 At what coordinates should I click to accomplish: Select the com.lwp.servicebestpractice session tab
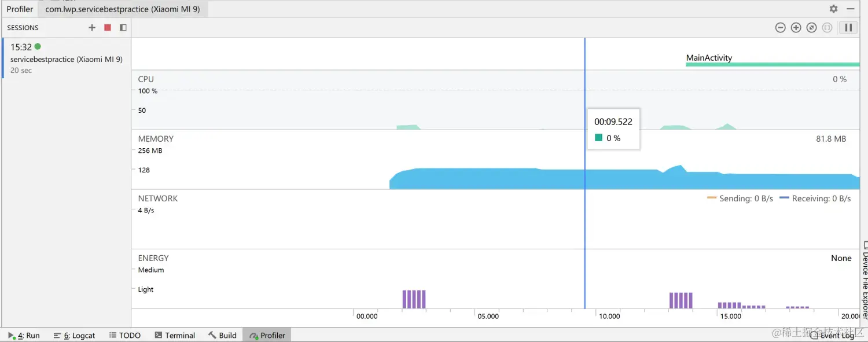pyautogui.click(x=123, y=9)
